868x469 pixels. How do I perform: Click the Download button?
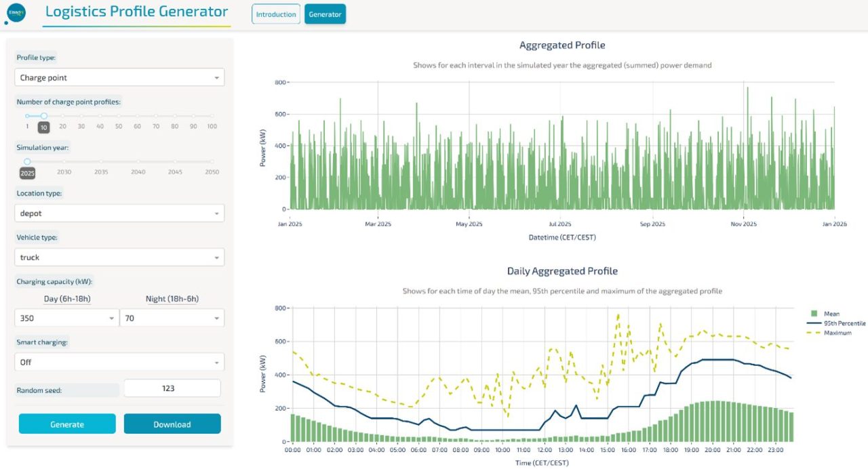pos(172,424)
